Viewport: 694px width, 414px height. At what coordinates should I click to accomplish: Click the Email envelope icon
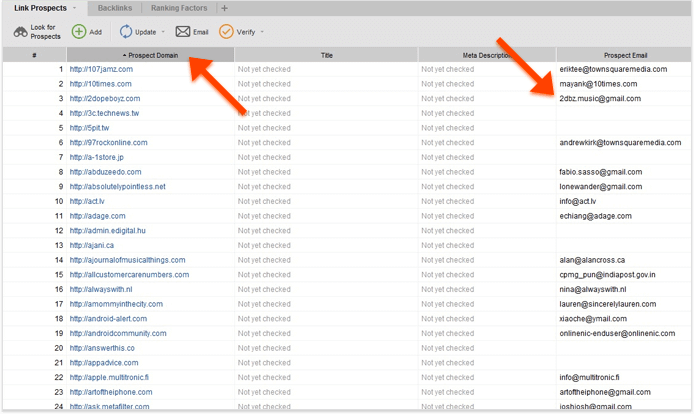pos(183,32)
